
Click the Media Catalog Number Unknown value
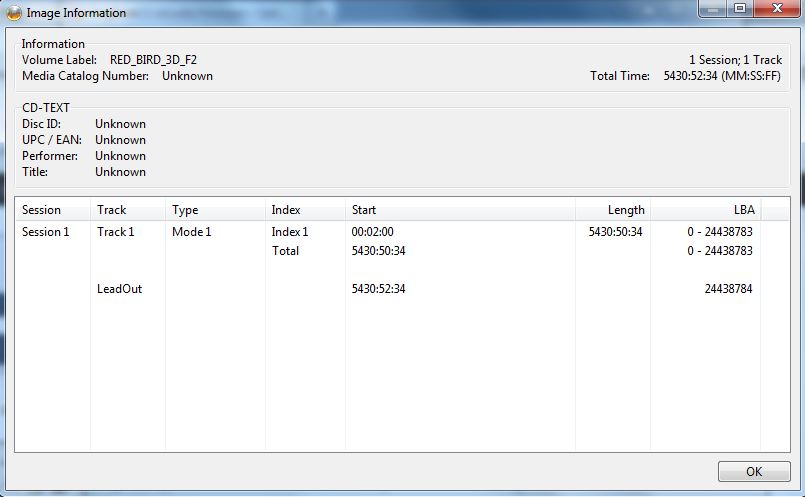tap(187, 76)
